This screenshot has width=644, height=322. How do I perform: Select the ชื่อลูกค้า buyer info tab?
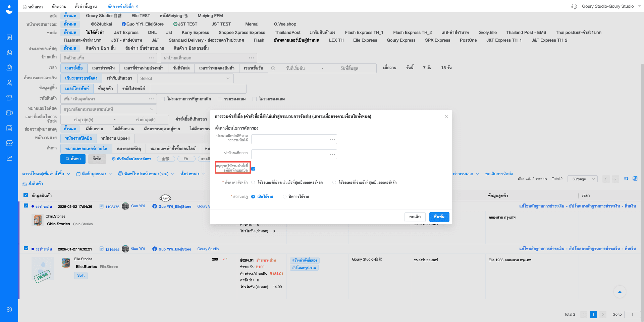105,89
